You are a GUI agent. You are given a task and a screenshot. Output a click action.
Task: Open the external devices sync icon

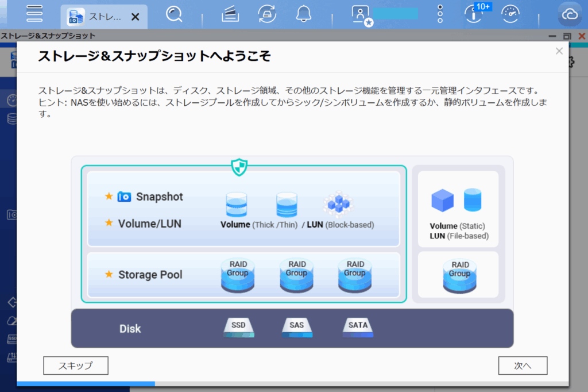(x=266, y=14)
